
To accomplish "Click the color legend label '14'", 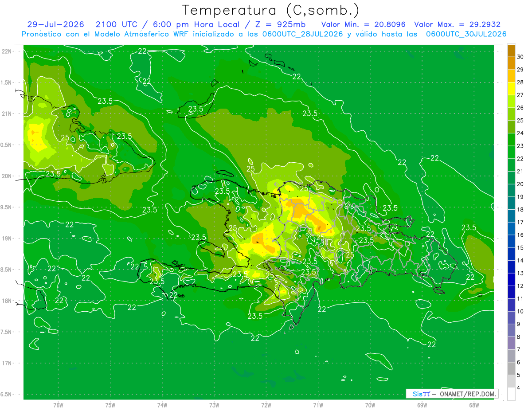I will click(520, 261).
